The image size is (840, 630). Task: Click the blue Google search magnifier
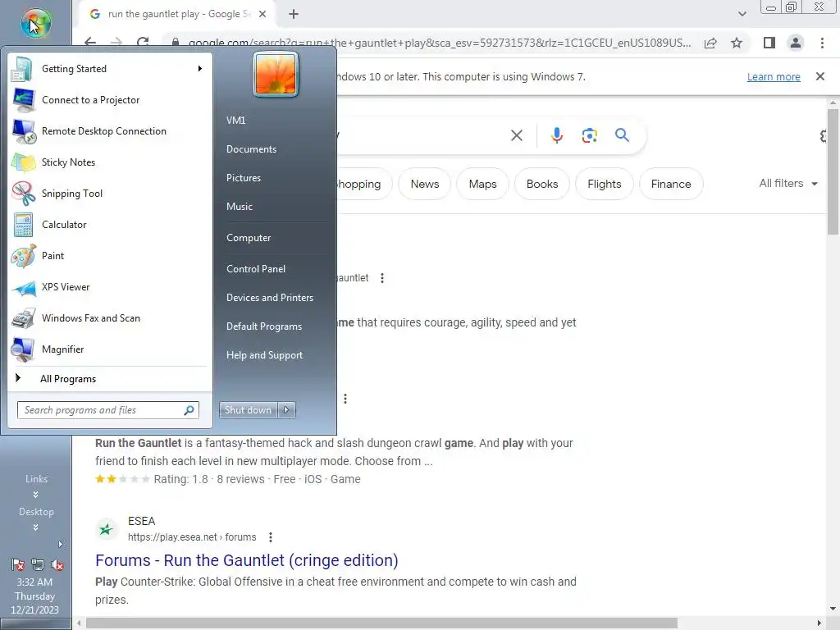(622, 135)
